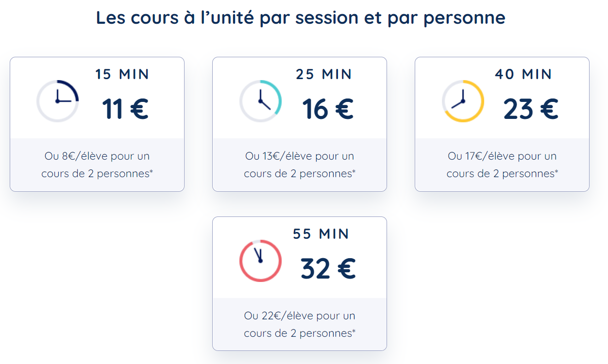Select the 16 € price
Screen dimensions: 608x364
328,109
